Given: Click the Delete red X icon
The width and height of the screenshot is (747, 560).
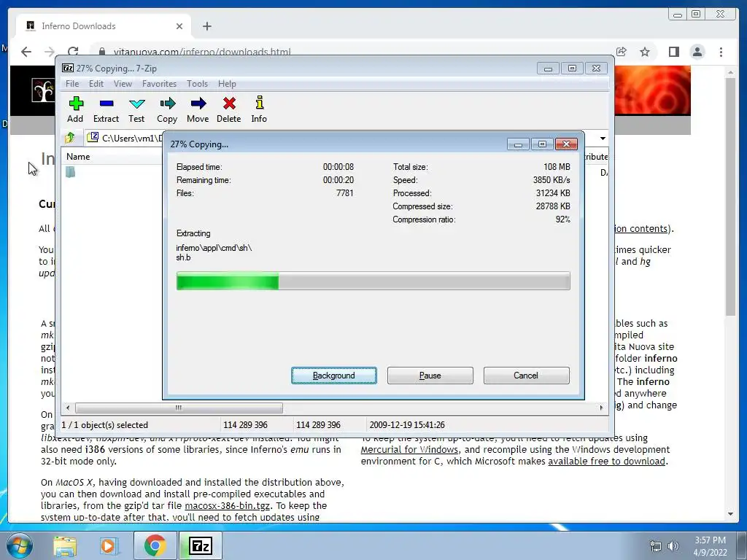Looking at the screenshot, I should click(229, 104).
